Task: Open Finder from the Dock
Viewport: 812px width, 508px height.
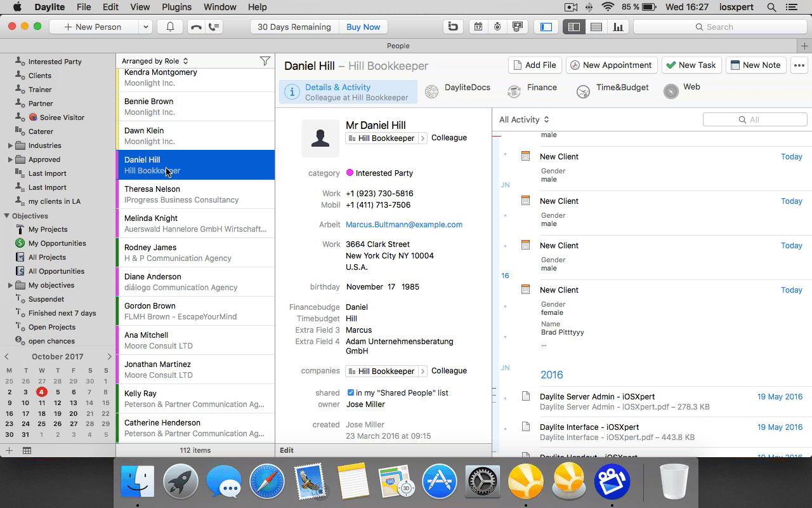Action: [138, 481]
